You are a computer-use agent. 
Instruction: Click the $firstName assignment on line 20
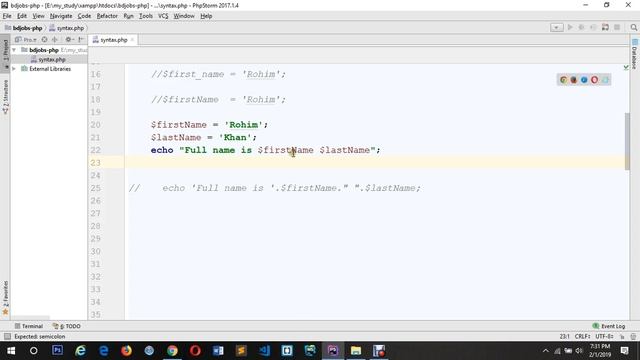click(x=209, y=124)
